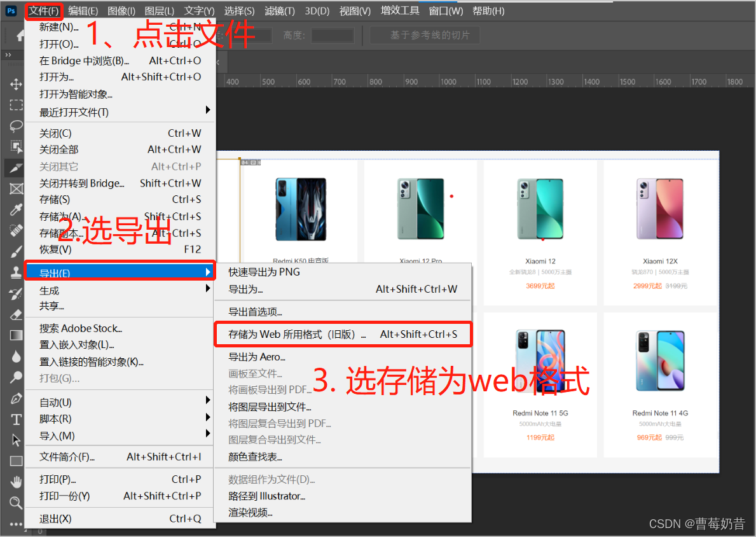
Task: Choose 导出为 Aero...
Action: [343, 357]
